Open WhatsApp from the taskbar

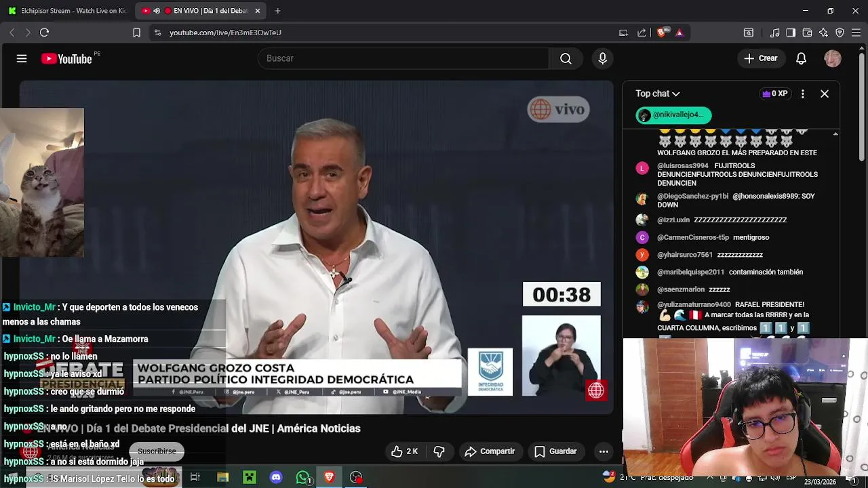click(303, 478)
